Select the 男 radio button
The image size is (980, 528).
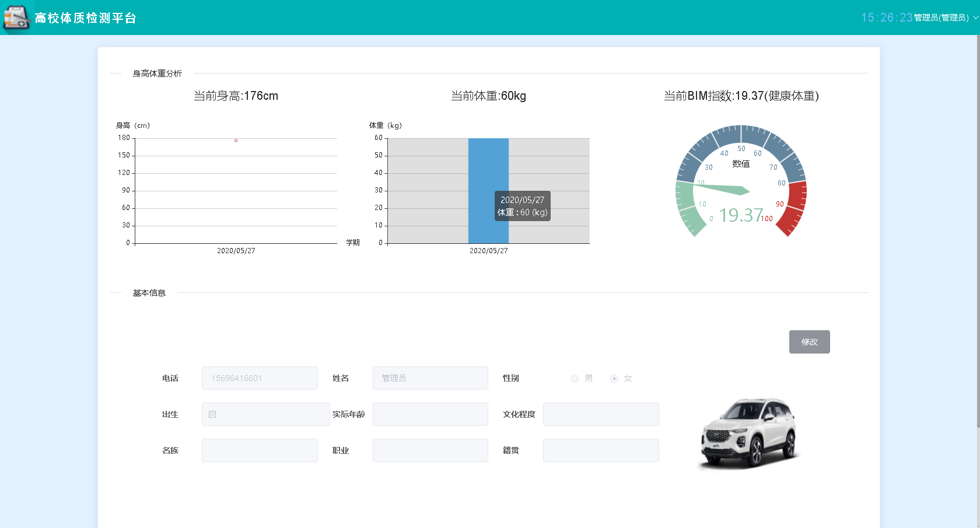pos(575,379)
